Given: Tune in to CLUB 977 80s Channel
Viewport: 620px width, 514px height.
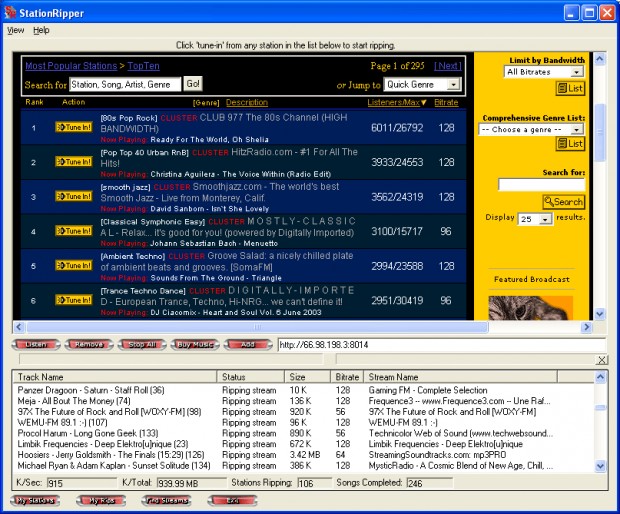Looking at the screenshot, I should [x=74, y=127].
